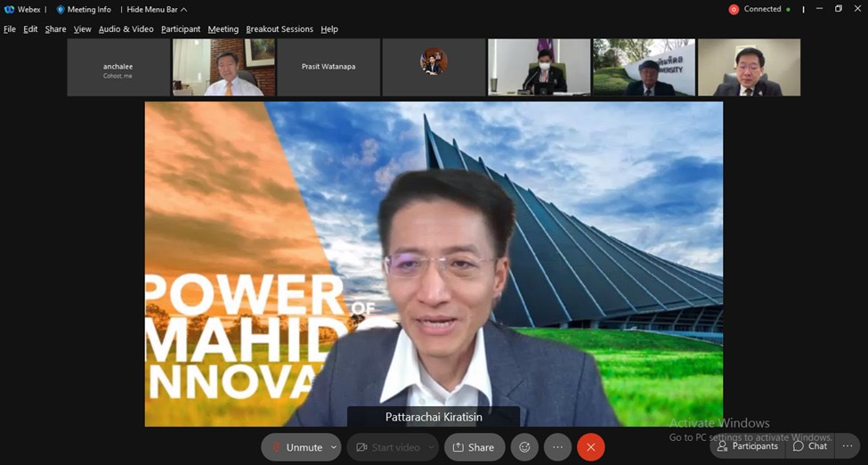Viewport: 868px width, 465px height.
Task: Select the anchalee cohost participant tile
Action: point(118,67)
